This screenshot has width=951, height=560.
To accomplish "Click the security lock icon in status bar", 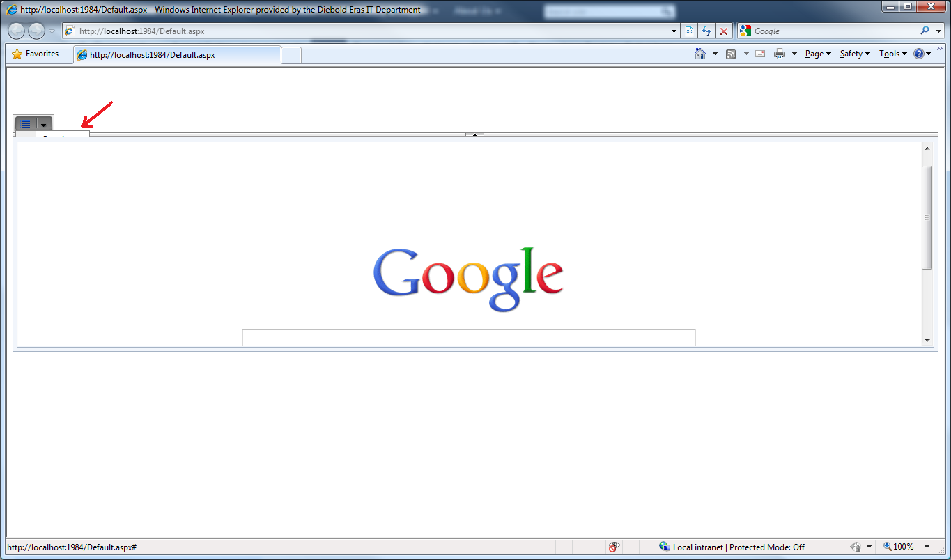I will point(856,547).
